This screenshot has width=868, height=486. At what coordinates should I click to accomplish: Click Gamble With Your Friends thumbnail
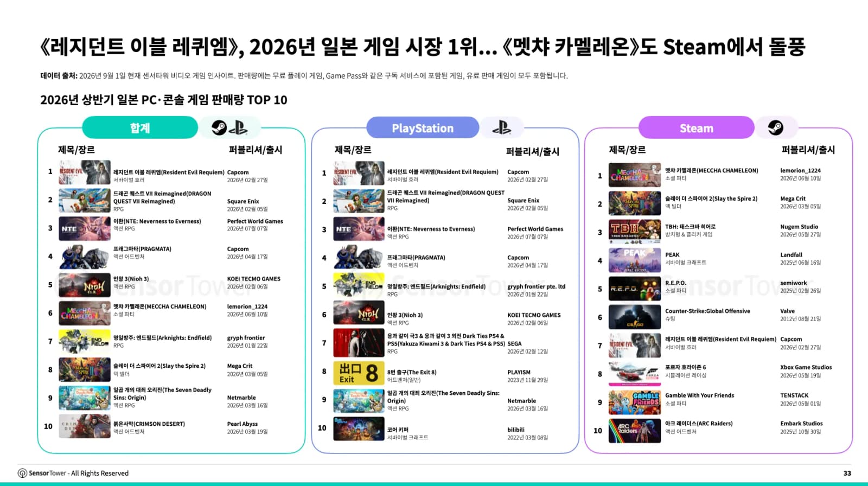(635, 402)
